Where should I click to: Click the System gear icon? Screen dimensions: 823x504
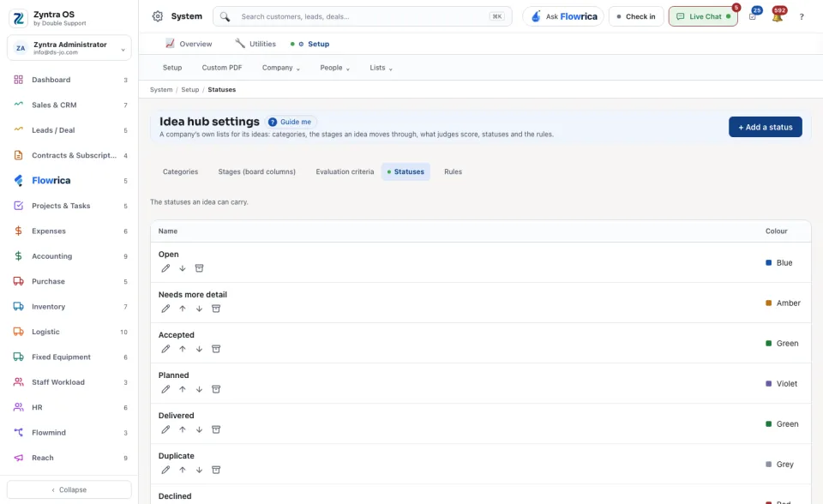pyautogui.click(x=158, y=16)
